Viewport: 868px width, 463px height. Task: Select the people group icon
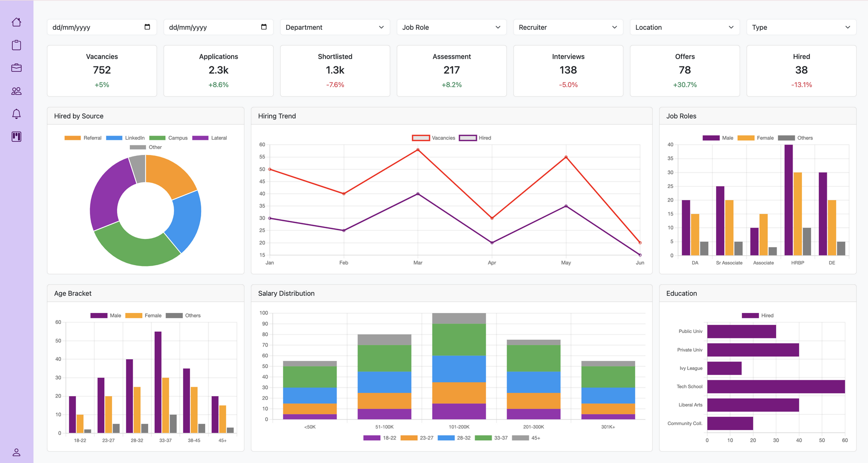coord(16,91)
